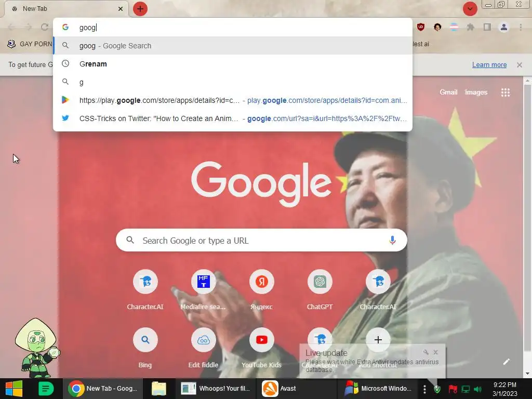Open the network tray icon
Viewport: 532px width, 399px height.
pos(465,389)
